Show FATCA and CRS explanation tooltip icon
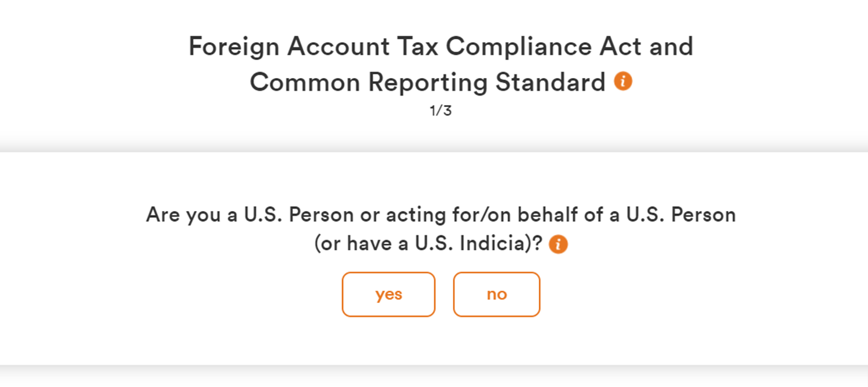 [x=623, y=81]
